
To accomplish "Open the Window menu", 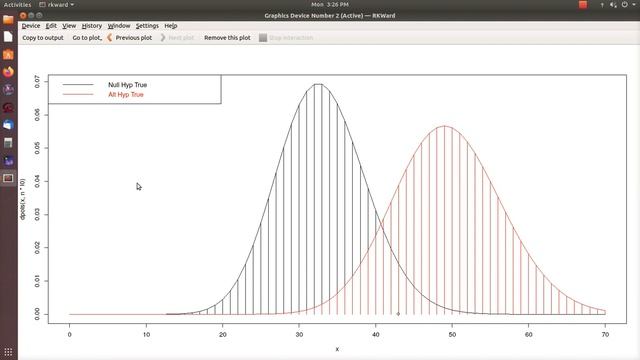I will pos(119,26).
